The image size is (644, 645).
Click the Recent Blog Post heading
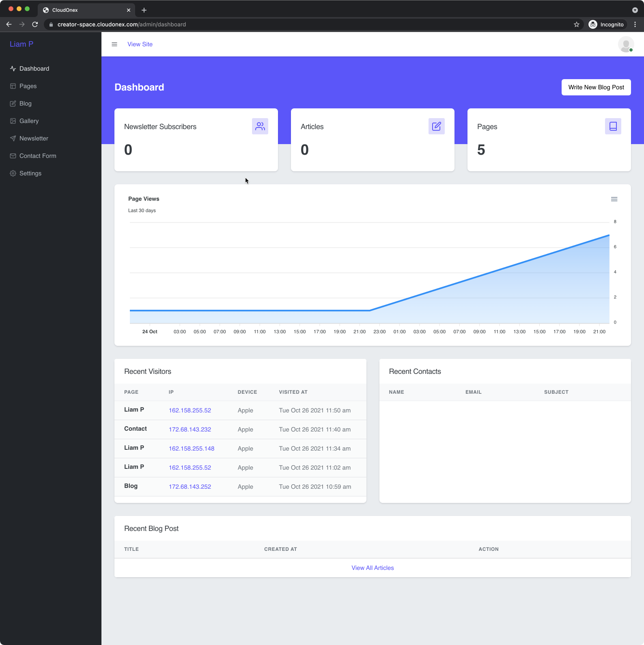click(x=151, y=529)
